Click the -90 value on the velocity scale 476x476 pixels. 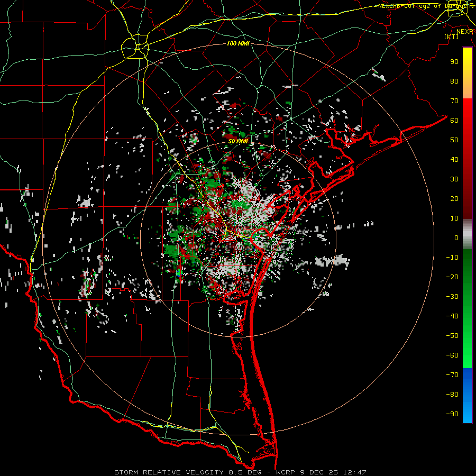452,414
